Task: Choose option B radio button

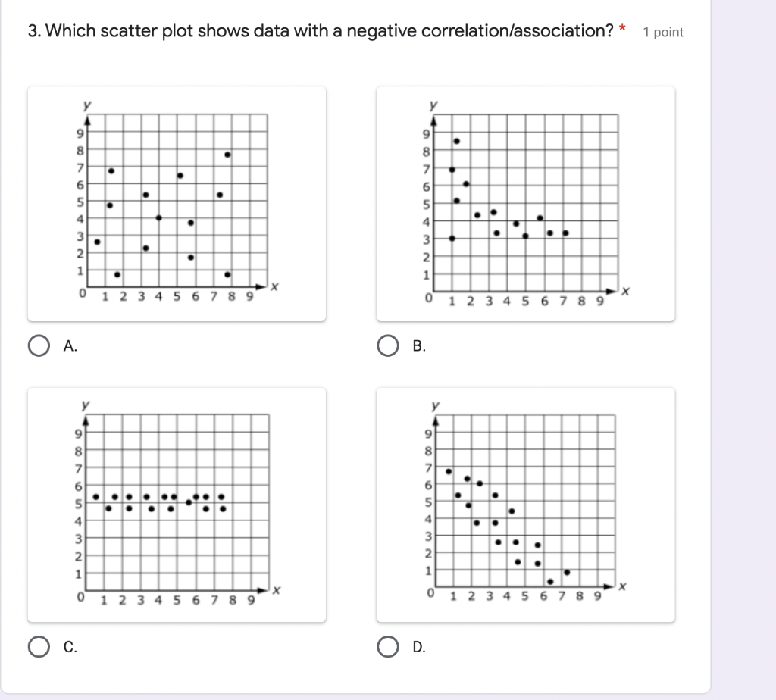Action: click(x=388, y=346)
